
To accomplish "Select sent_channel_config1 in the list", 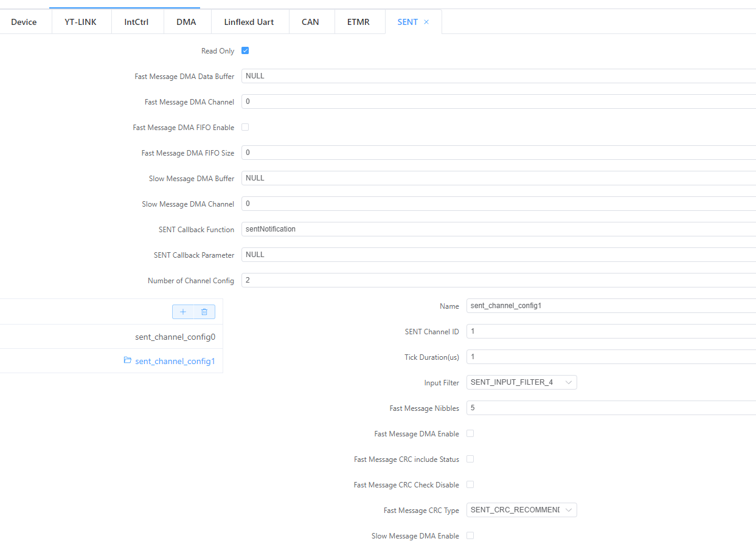I will 175,361.
